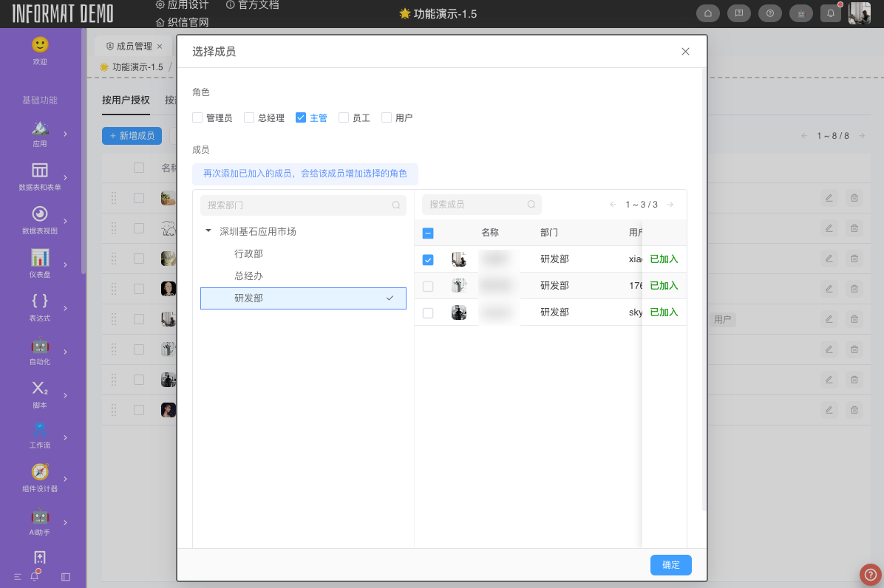Enable the 管理员 role checkbox
This screenshot has height=588, width=884.
click(197, 117)
